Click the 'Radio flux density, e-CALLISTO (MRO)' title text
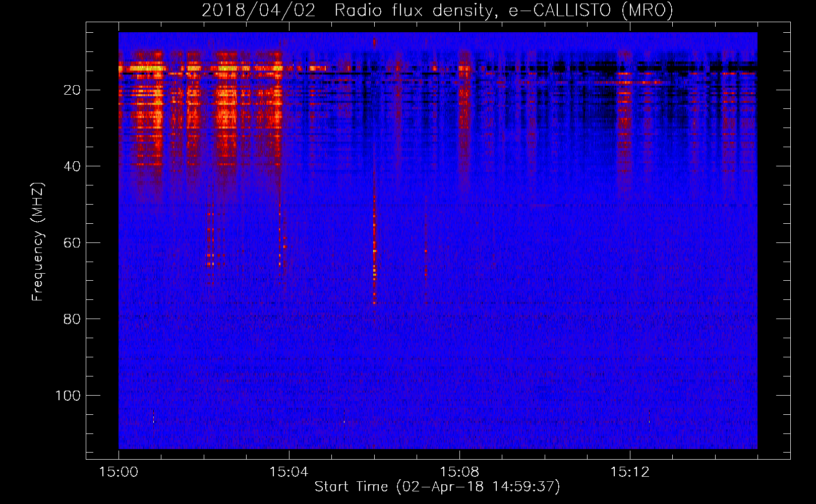The width and height of the screenshot is (816, 504). 504,10
